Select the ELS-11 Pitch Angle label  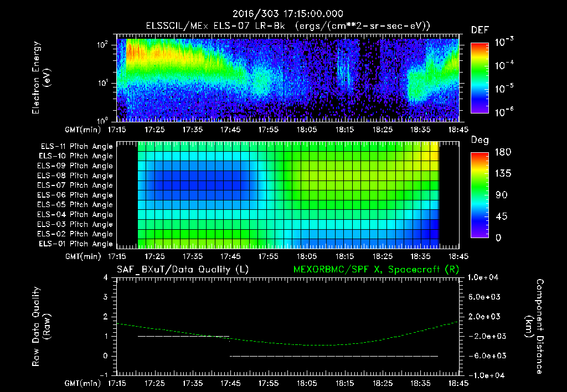(76, 147)
